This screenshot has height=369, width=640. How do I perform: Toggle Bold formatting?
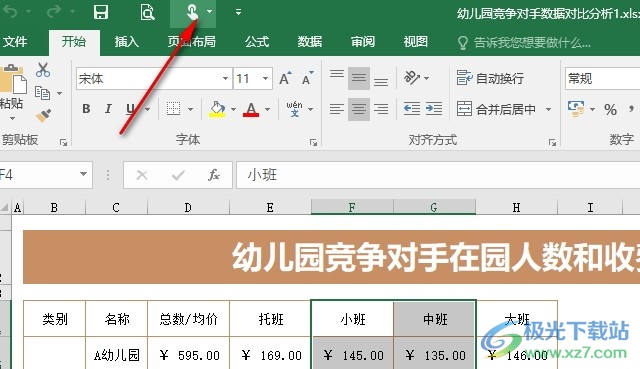[86, 109]
